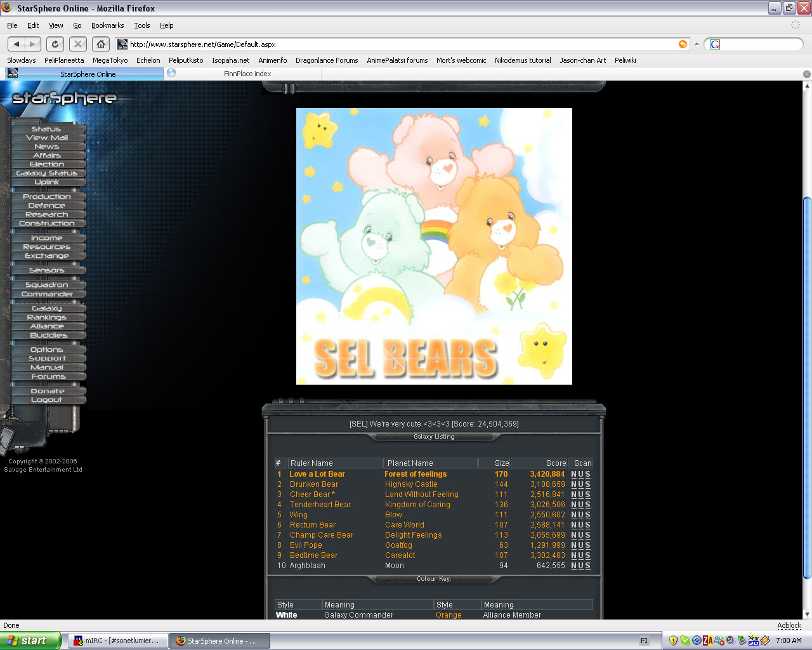Open planet Kingdom of Caring
Screen dimensions: 812x650
[x=417, y=505]
